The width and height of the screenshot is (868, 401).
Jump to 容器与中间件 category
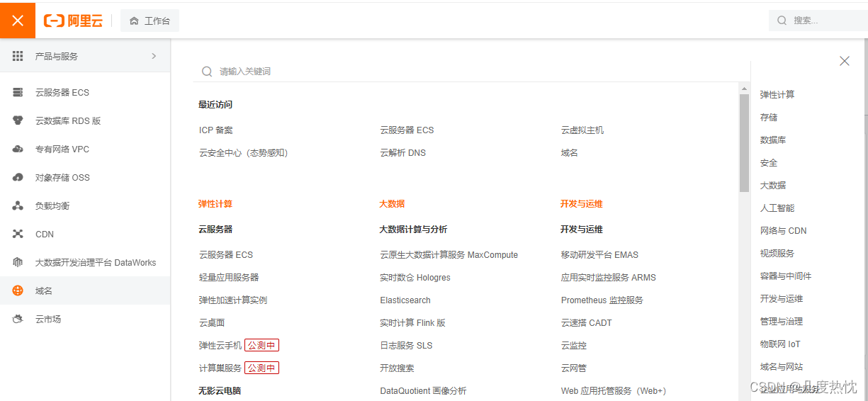(786, 276)
